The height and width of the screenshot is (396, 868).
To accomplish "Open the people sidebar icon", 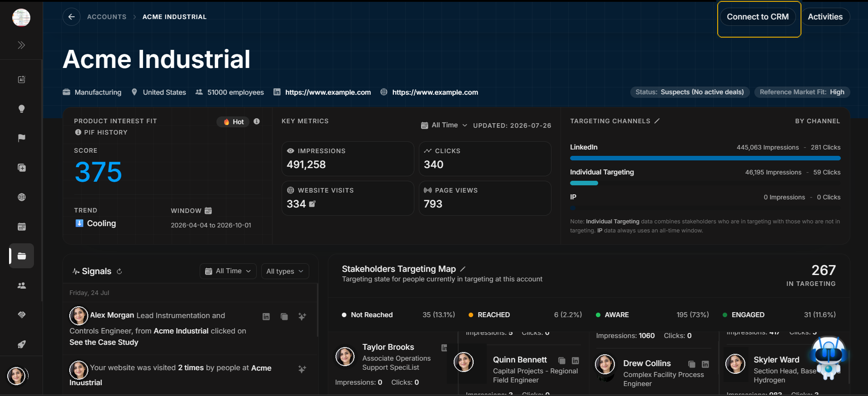I will [x=21, y=285].
